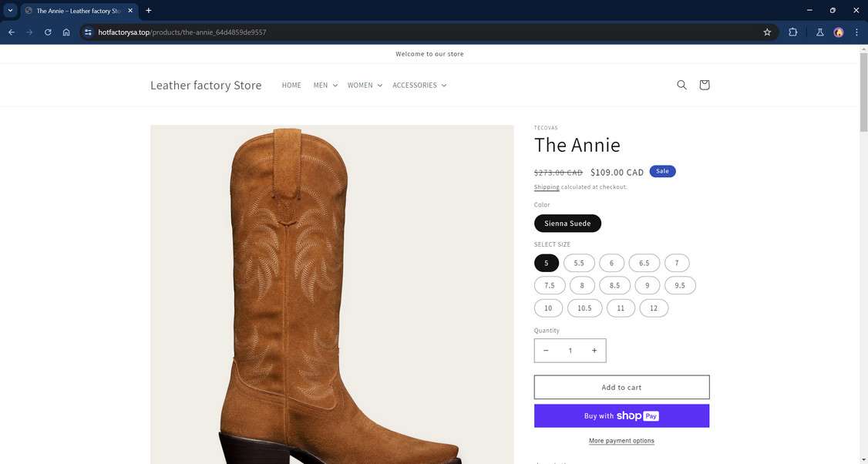This screenshot has width=868, height=464.
Task: Open More payment options link
Action: (621, 441)
